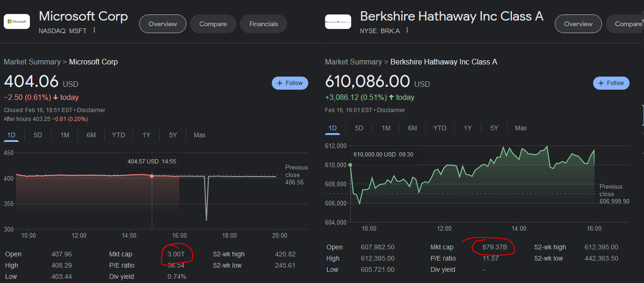Switch the Microsoft chart to YTD

[119, 135]
